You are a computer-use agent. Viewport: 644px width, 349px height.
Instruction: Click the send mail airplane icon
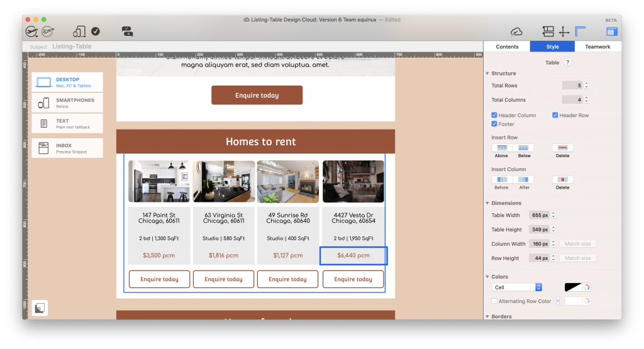tap(31, 31)
